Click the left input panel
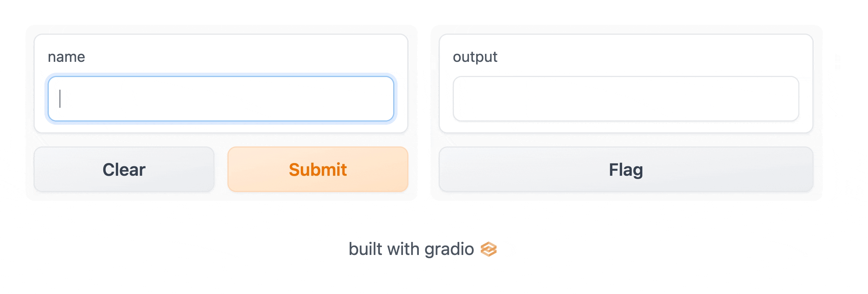This screenshot has width=868, height=294. pyautogui.click(x=221, y=108)
